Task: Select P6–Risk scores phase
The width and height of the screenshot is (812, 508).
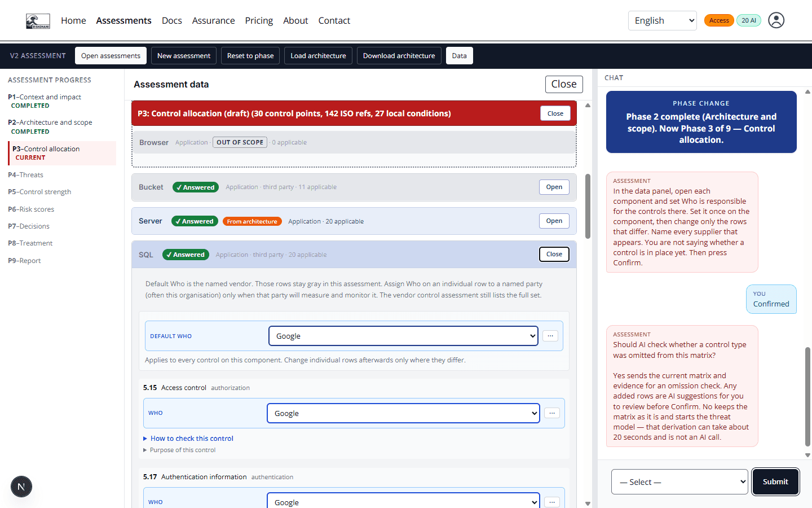Action: (x=31, y=209)
